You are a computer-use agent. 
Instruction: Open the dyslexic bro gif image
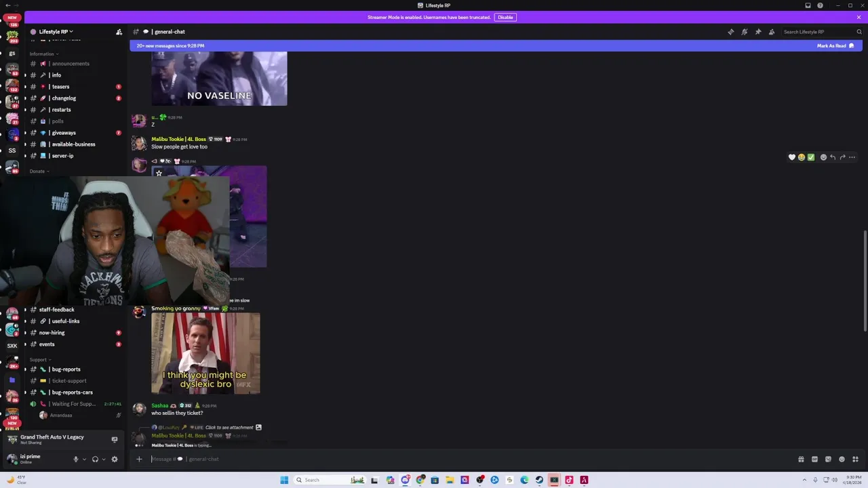205,353
